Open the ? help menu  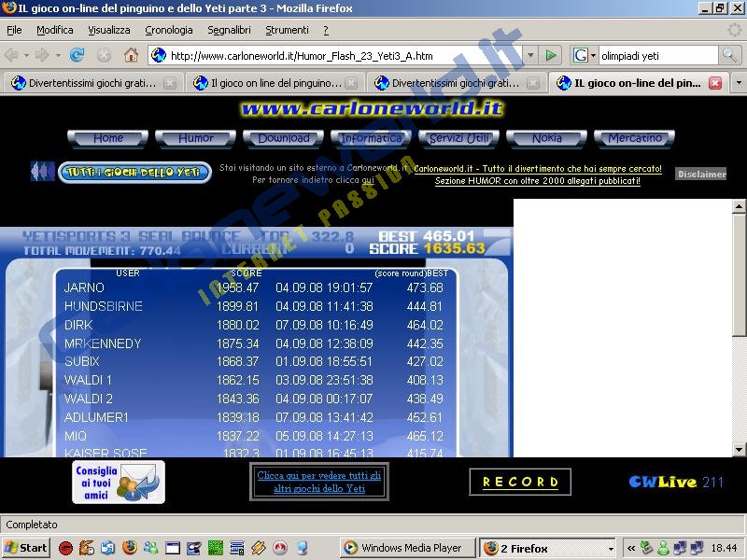click(326, 30)
